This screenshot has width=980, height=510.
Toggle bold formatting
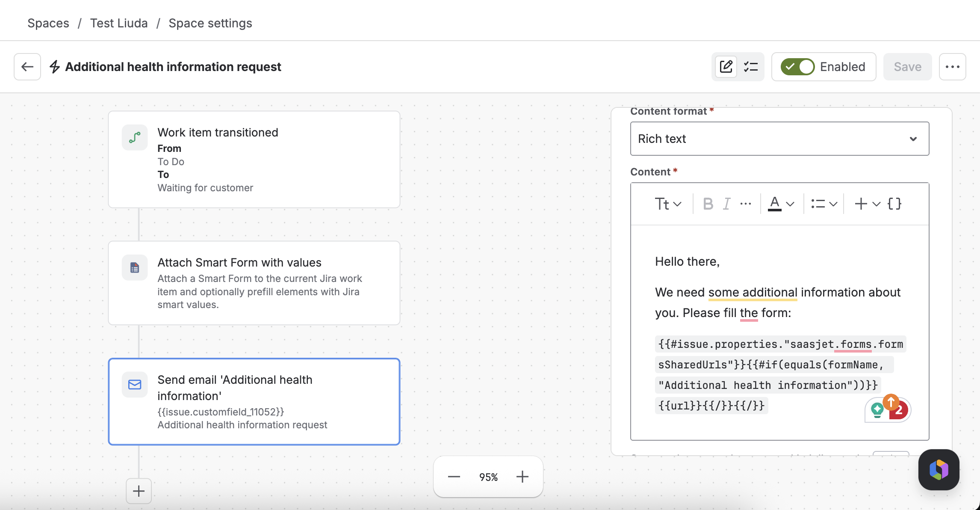[x=708, y=204]
